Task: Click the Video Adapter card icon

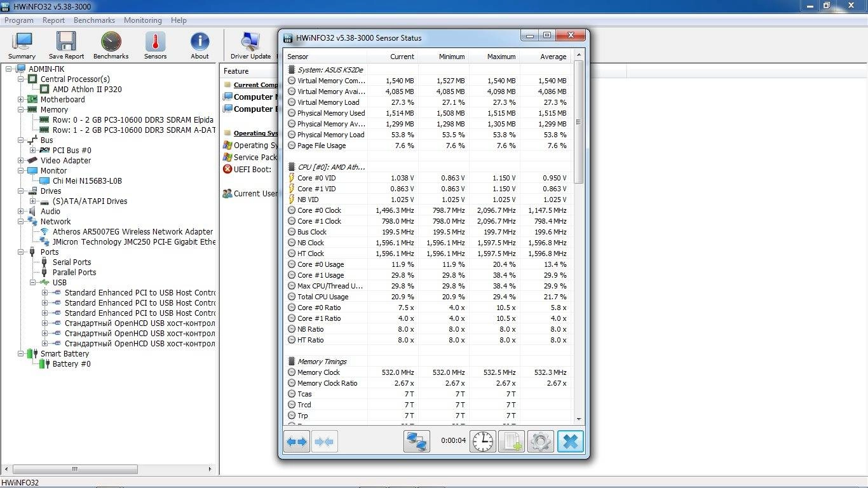Action: [x=32, y=160]
